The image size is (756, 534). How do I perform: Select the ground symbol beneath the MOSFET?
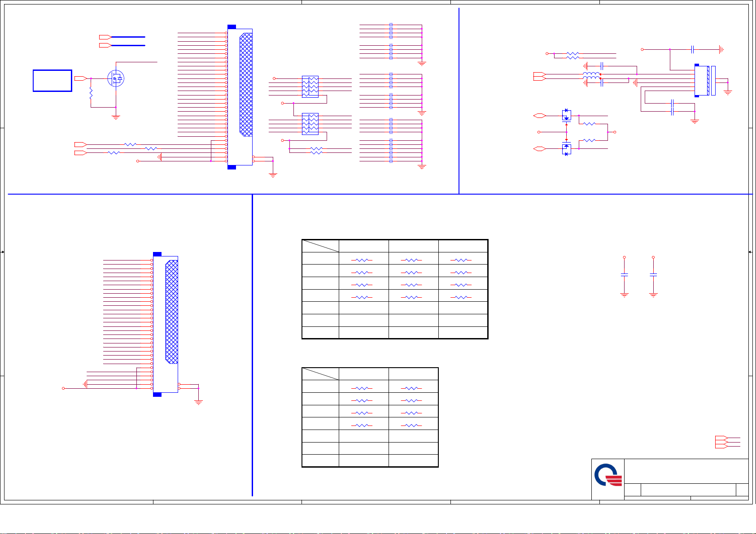116,117
